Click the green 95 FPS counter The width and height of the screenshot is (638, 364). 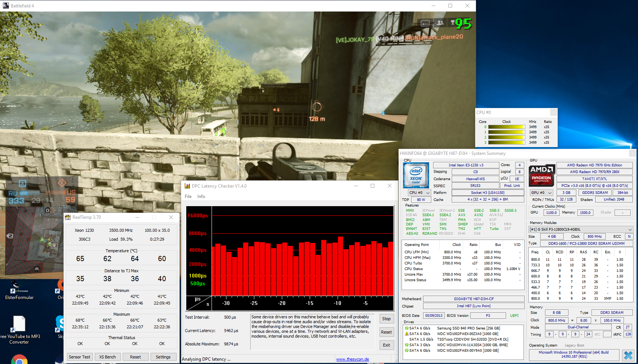463,24
